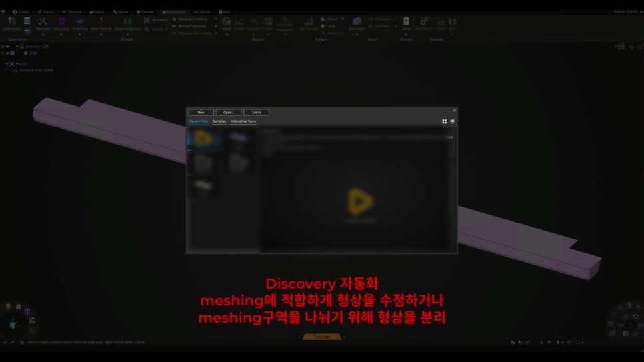Close the welcome dialog
Viewport: 644px width, 362px height.
click(x=454, y=110)
